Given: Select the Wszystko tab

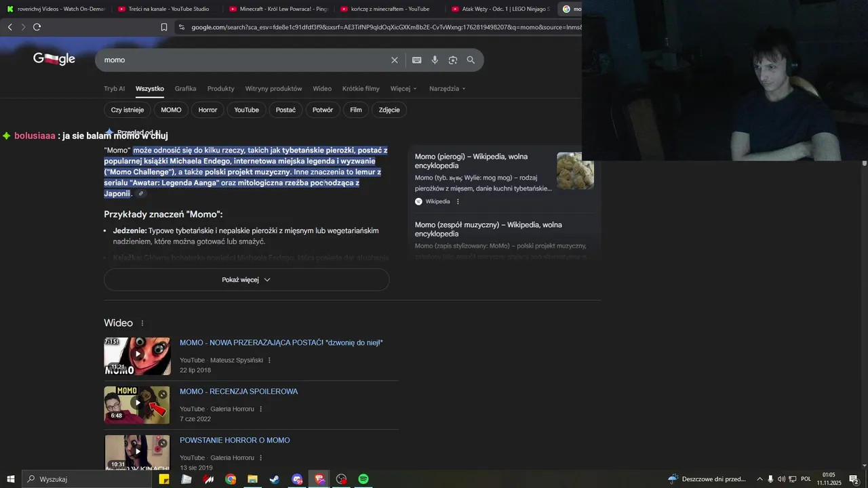Looking at the screenshot, I should pos(149,89).
